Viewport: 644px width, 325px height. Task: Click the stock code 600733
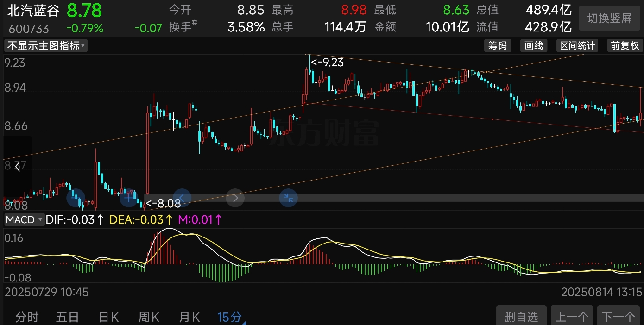[x=28, y=29]
